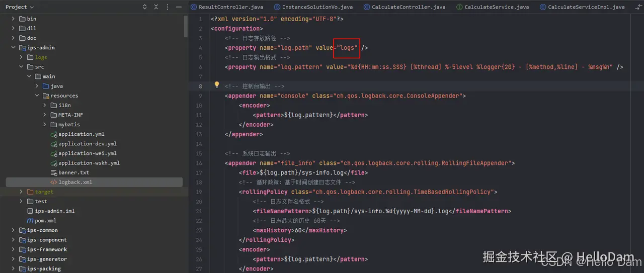Switch to CalculateService.java tab
The height and width of the screenshot is (273, 644).
493,7
